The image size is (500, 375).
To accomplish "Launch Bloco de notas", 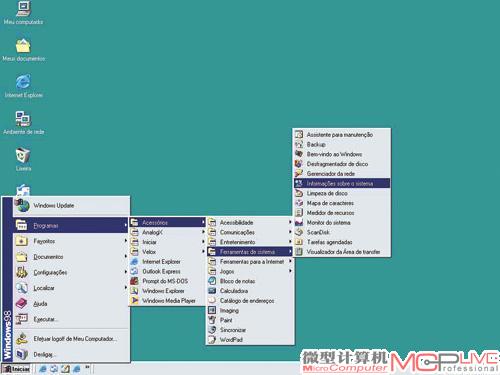I will [250, 281].
